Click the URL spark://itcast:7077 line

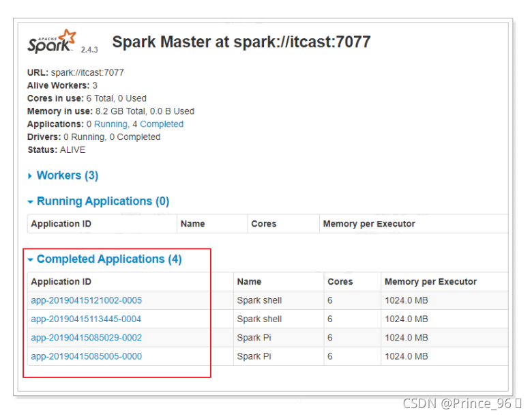[x=76, y=72]
